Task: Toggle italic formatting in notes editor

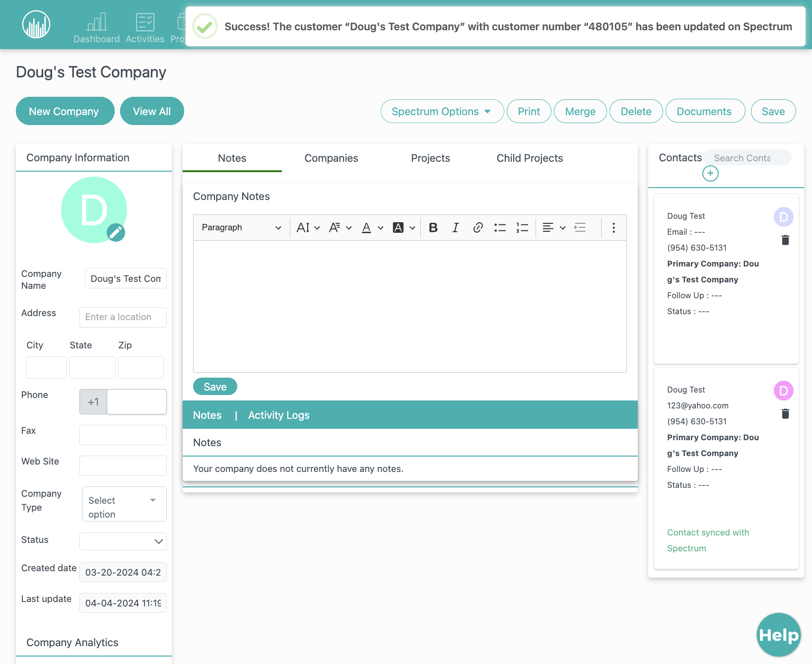Action: [x=455, y=227]
